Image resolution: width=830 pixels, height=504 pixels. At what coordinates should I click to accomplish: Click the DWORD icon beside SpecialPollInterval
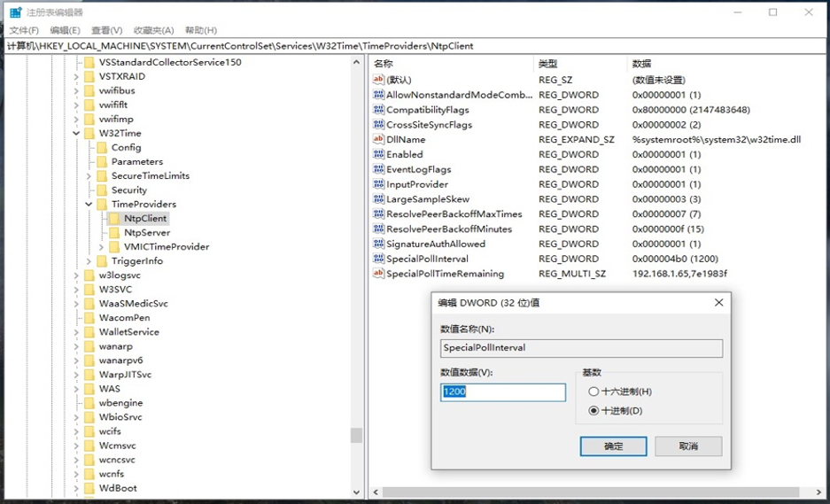[378, 259]
